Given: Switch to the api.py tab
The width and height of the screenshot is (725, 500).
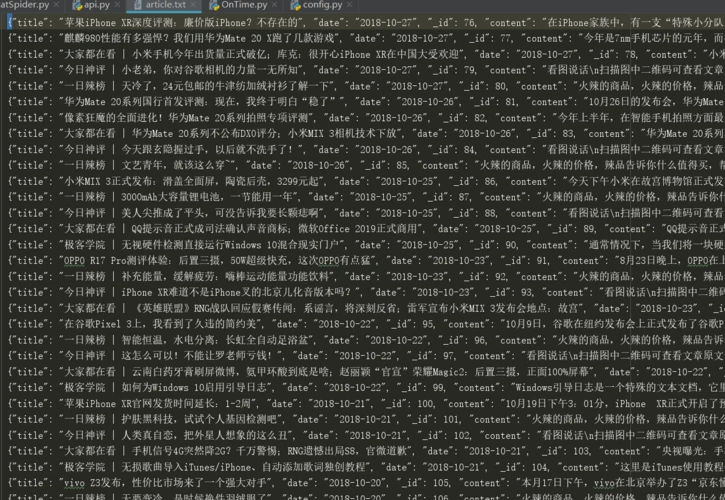Looking at the screenshot, I should click(97, 5).
